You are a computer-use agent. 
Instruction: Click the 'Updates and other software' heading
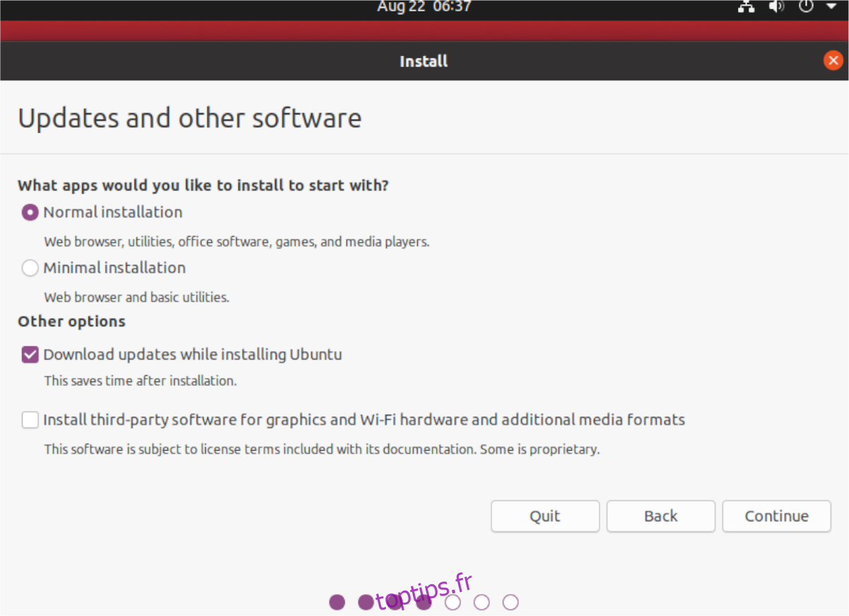(189, 118)
